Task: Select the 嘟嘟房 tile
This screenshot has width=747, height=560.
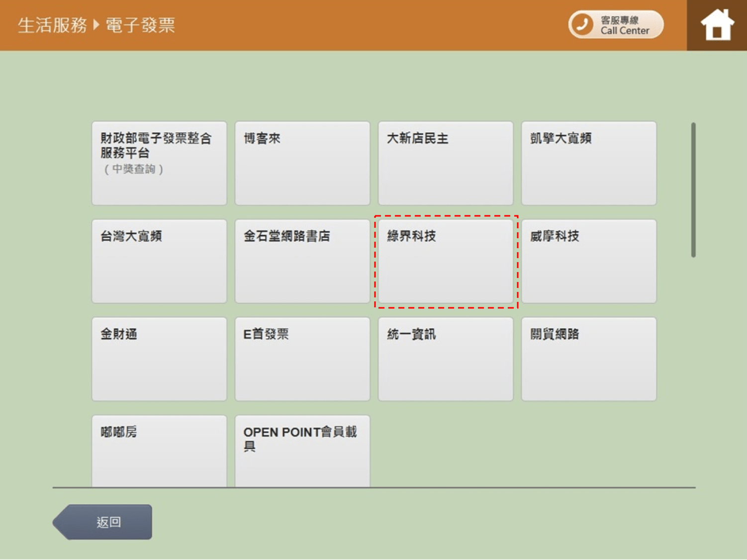Action: click(x=159, y=451)
